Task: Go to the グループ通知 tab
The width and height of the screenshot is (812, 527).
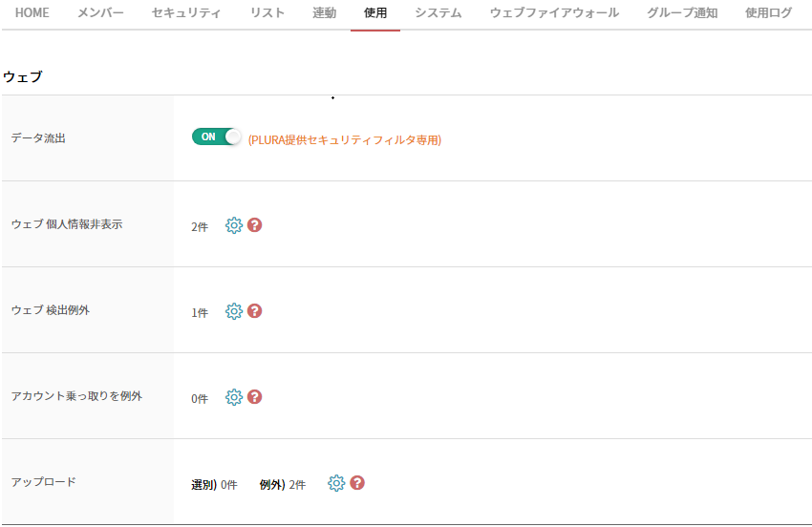Action: (x=681, y=13)
